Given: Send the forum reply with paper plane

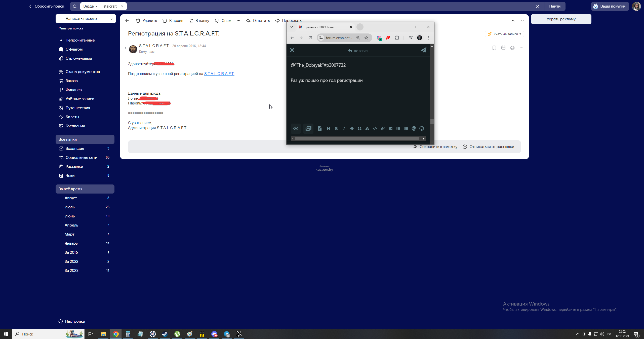Looking at the screenshot, I should click(424, 50).
